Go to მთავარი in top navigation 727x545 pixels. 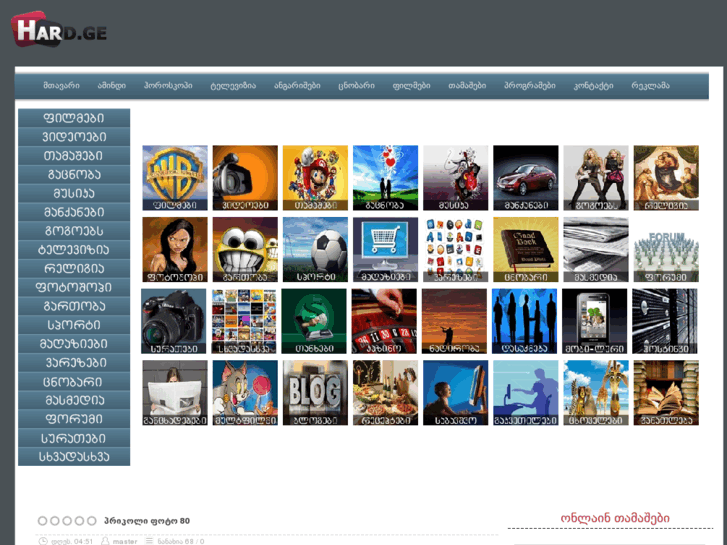(62, 85)
